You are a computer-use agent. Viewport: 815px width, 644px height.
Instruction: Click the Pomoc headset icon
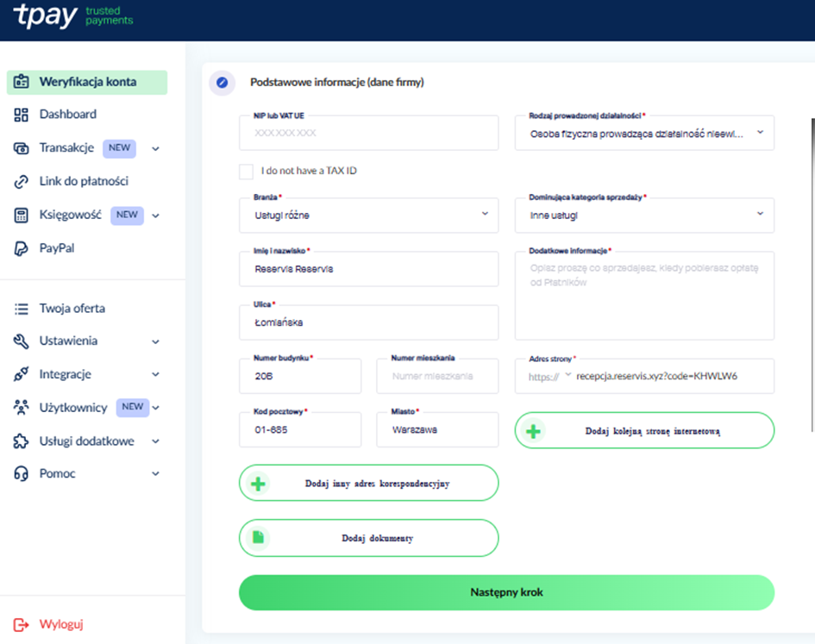point(22,474)
